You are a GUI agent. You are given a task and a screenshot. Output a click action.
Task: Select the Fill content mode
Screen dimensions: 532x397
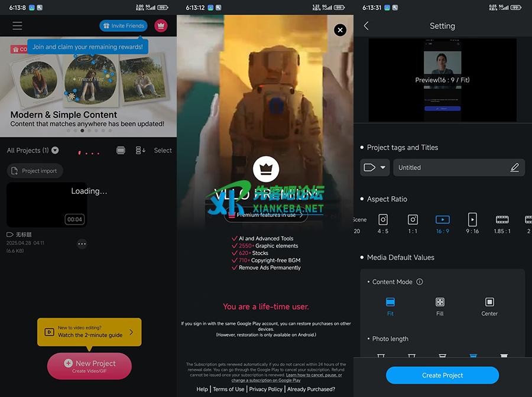pos(440,306)
